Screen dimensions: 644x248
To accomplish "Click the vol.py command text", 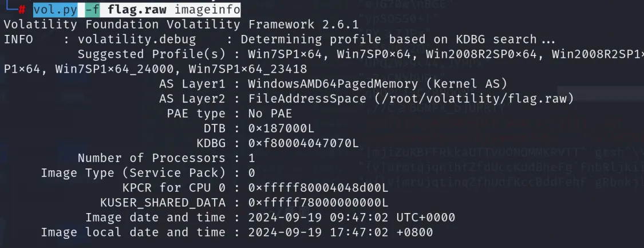I will point(56,10).
